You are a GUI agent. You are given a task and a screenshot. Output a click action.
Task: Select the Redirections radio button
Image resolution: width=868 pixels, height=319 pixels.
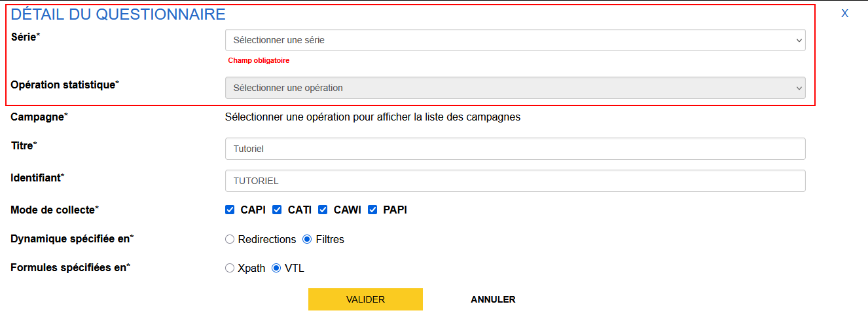coord(230,239)
